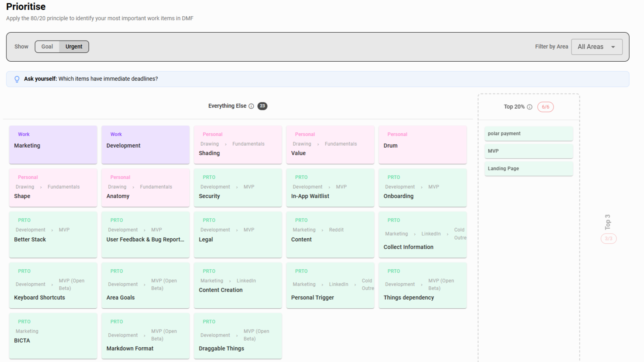Select the Better Stack card
Viewport: 644px width, 362px height.
click(53, 235)
